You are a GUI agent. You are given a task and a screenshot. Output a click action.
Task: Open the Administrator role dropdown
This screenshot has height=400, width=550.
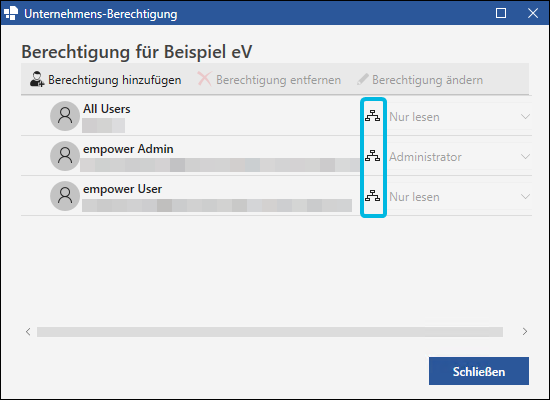pyautogui.click(x=460, y=156)
